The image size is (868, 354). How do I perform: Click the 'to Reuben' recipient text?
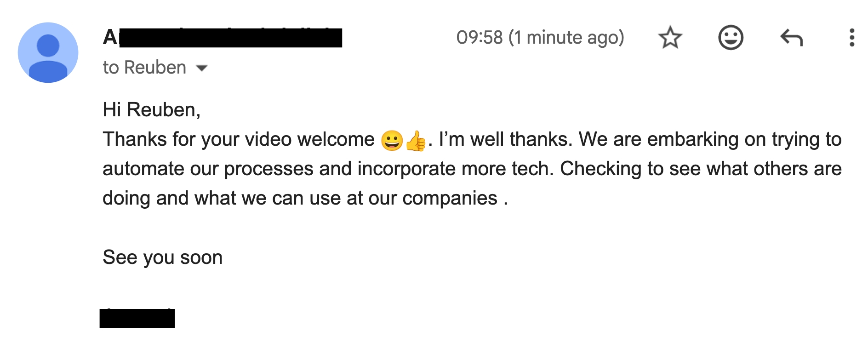click(x=144, y=68)
